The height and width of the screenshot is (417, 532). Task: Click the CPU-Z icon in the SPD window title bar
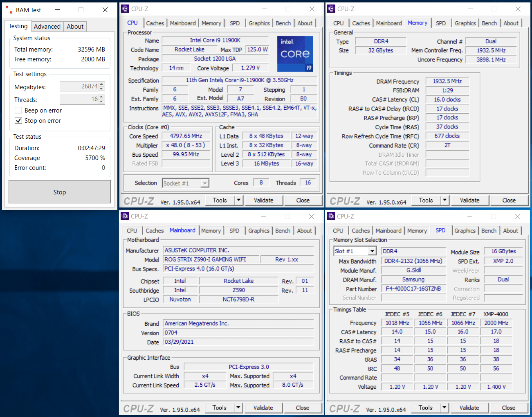point(331,216)
